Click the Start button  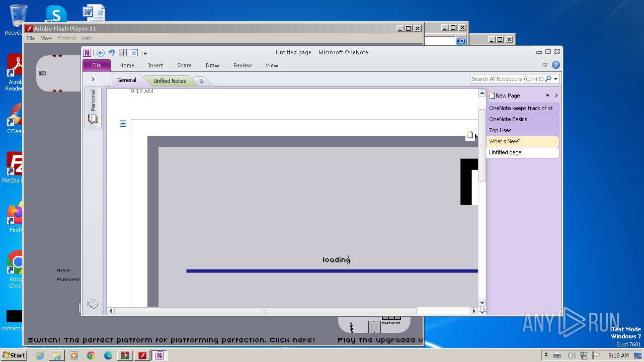[x=14, y=355]
